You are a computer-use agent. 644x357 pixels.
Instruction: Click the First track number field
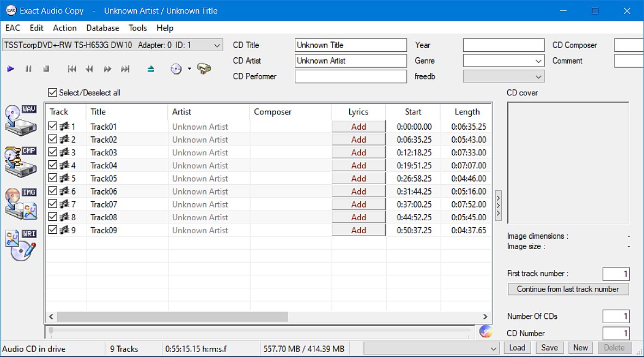[x=616, y=274]
